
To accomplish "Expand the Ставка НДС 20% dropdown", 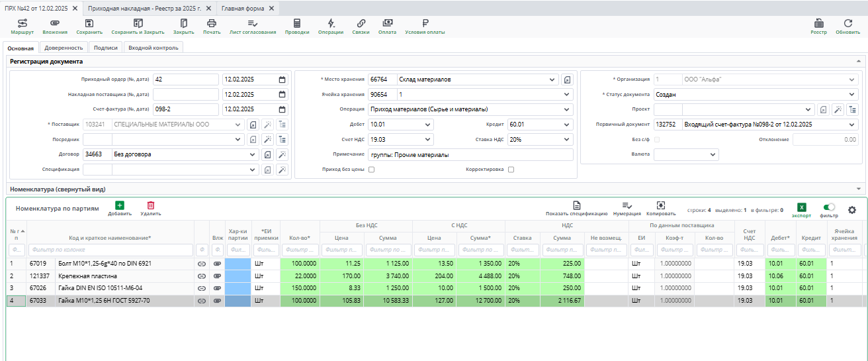I will pyautogui.click(x=566, y=140).
